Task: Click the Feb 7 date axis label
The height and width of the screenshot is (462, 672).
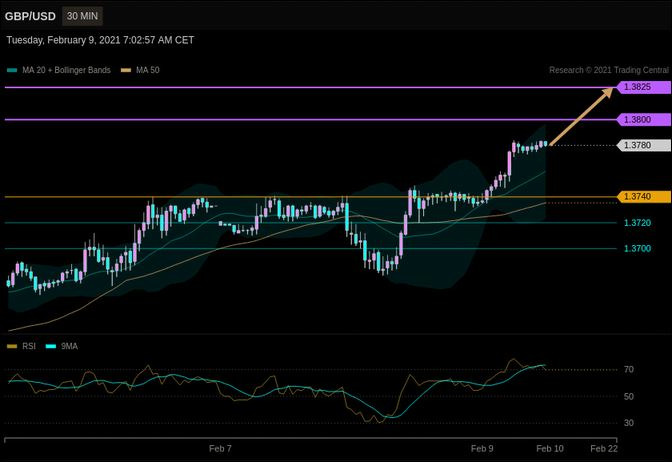Action: [220, 449]
